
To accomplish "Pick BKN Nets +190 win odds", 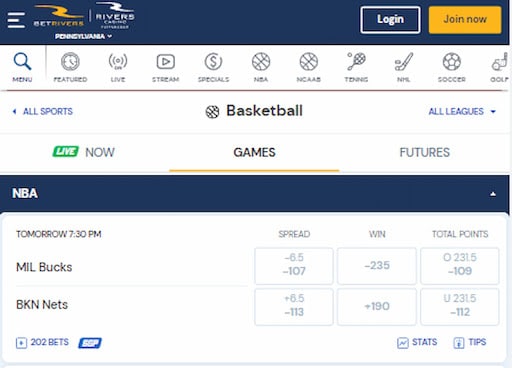I will 377,307.
